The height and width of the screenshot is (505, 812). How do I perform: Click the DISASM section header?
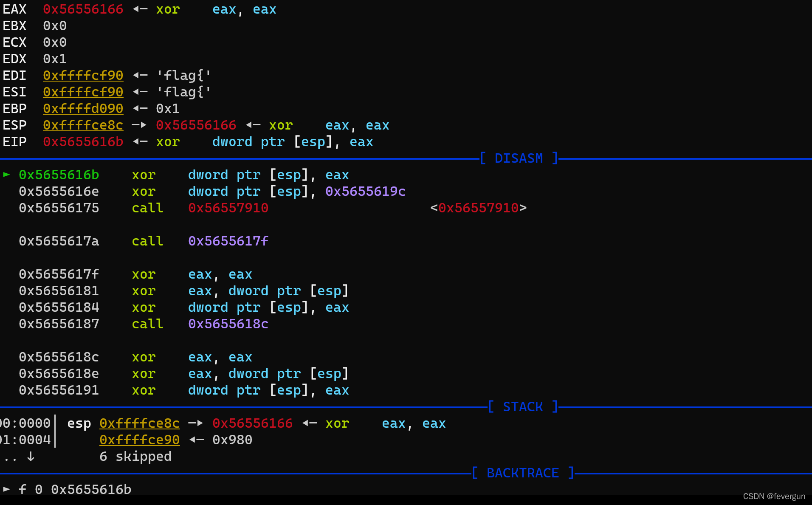pos(519,158)
